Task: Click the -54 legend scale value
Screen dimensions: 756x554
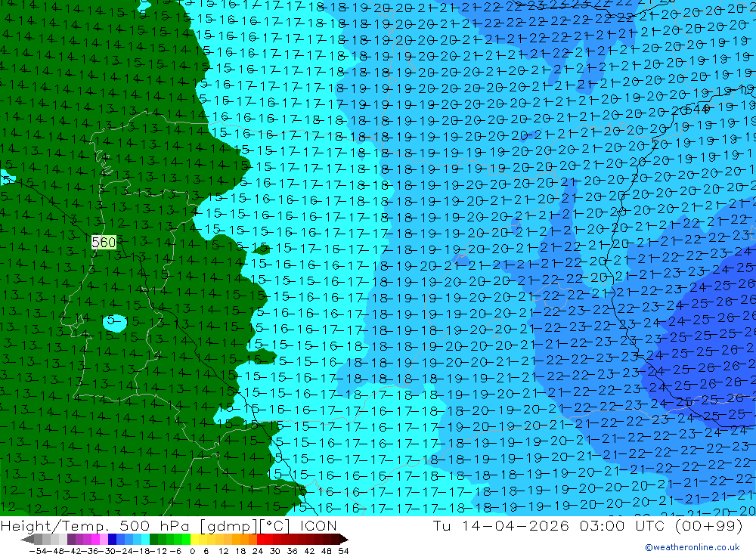Action: [x=38, y=551]
